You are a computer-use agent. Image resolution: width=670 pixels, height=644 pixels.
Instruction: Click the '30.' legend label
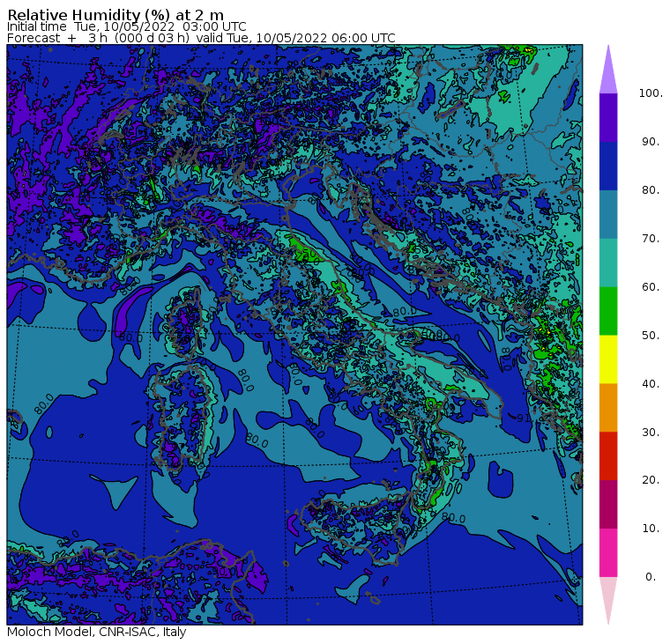pyautogui.click(x=651, y=433)
